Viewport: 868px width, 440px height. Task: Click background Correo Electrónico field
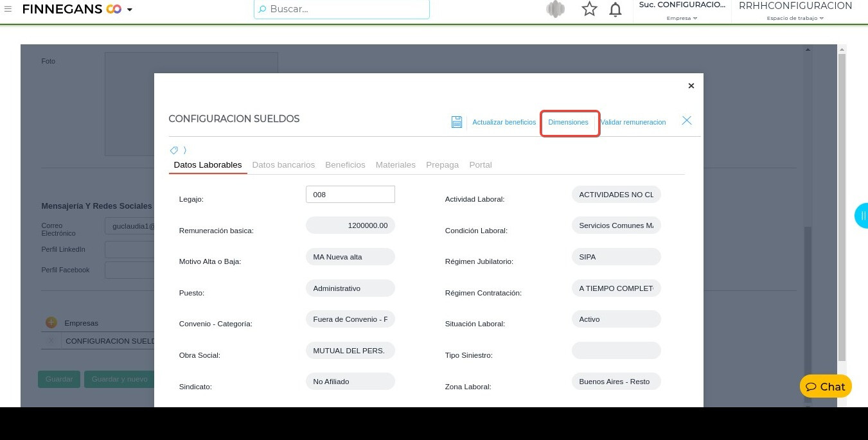coord(129,227)
